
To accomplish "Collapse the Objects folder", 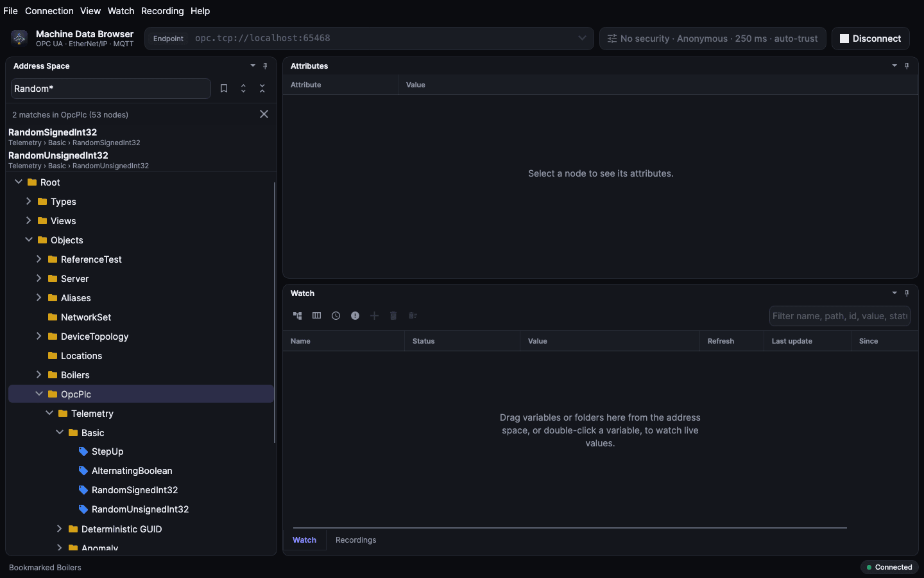I will [x=29, y=240].
